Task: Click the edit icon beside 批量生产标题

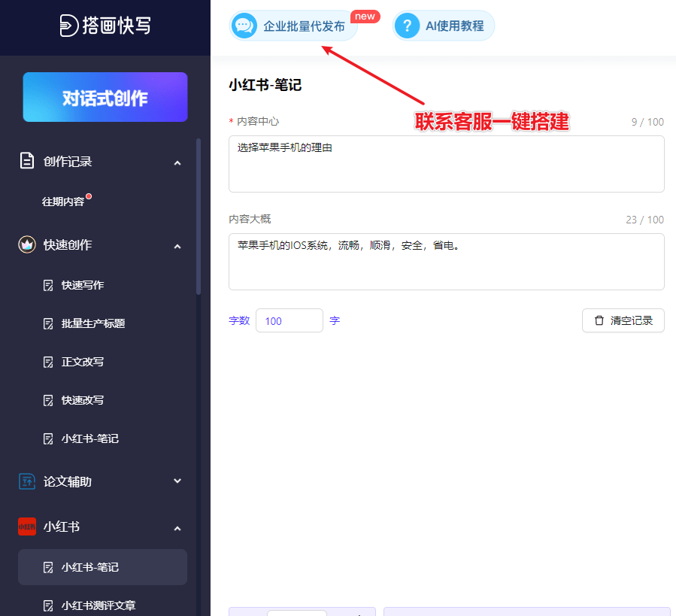Action: 48,324
